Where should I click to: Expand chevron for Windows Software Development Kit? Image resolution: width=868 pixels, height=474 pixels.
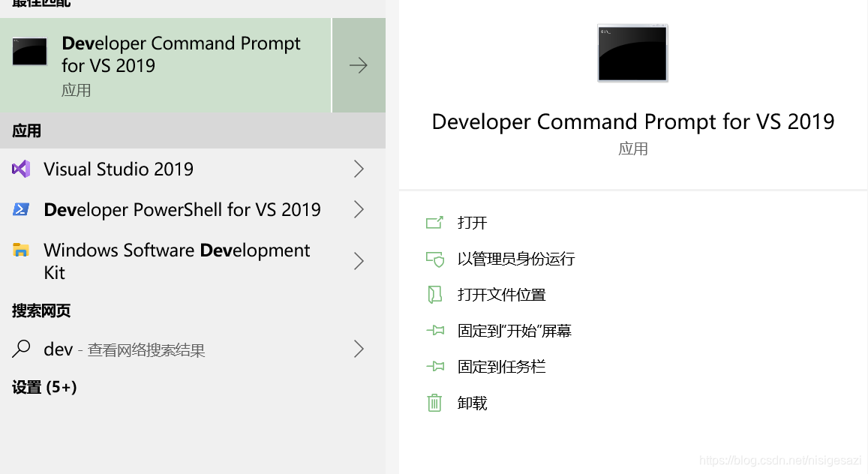(x=359, y=261)
